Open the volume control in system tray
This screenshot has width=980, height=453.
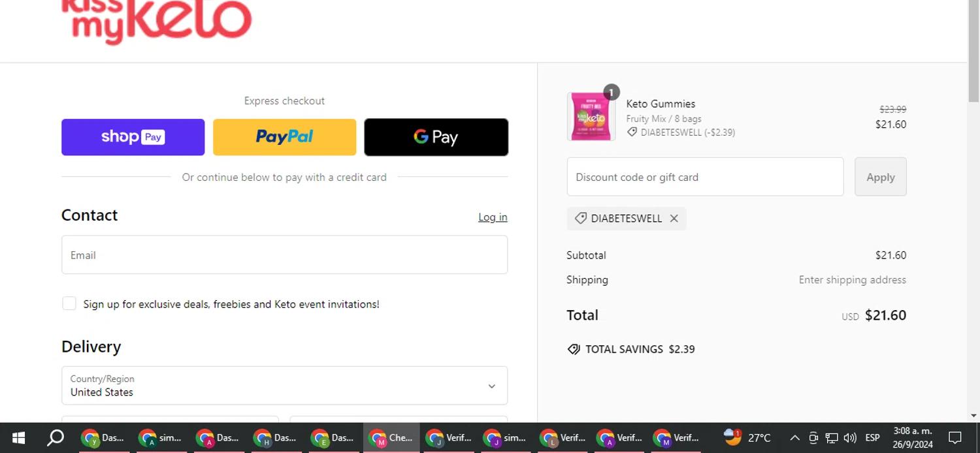[850, 438]
